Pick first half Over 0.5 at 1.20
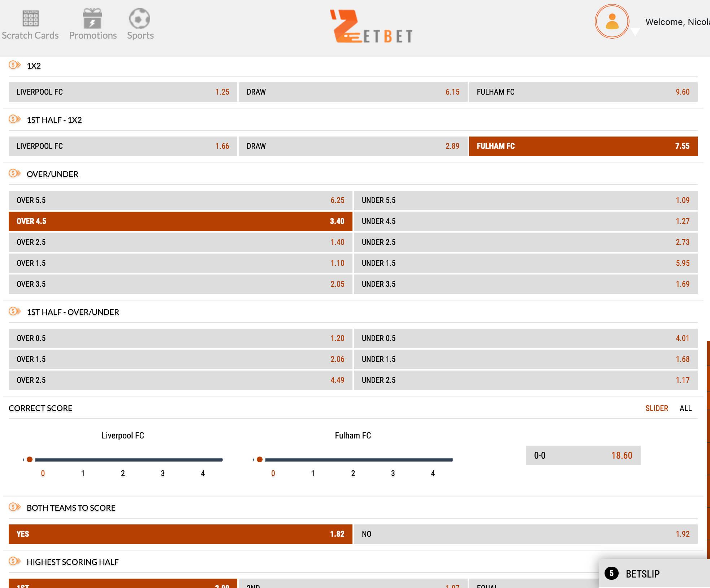Screen dimensions: 710x588 pyautogui.click(x=180, y=338)
